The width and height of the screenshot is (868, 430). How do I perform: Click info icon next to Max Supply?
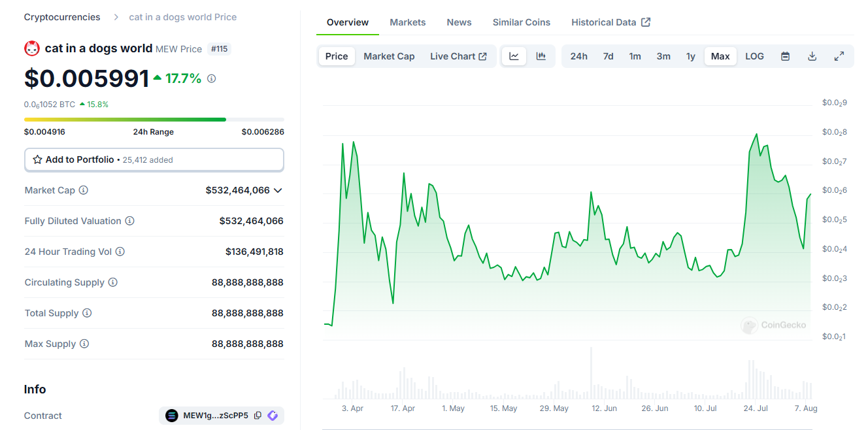tap(84, 344)
